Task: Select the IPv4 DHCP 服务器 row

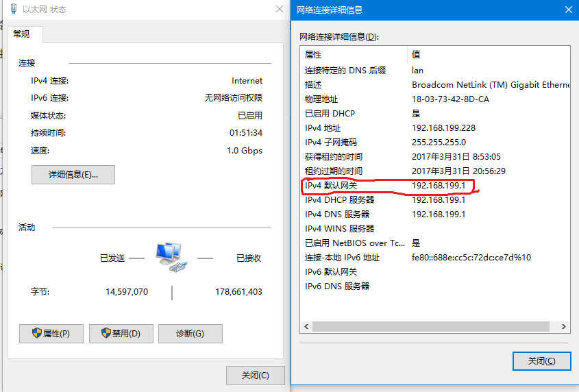Action: [x=435, y=200]
